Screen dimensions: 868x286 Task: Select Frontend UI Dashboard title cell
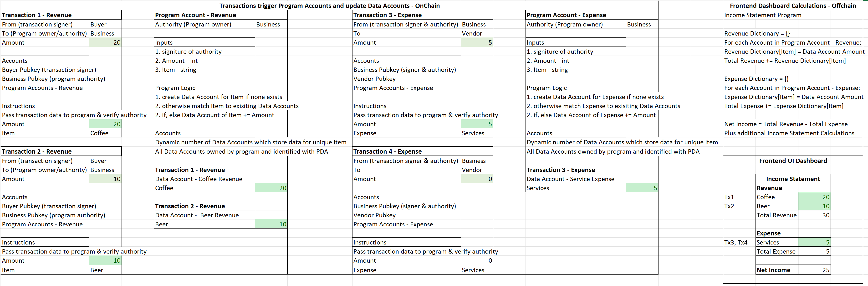point(793,161)
